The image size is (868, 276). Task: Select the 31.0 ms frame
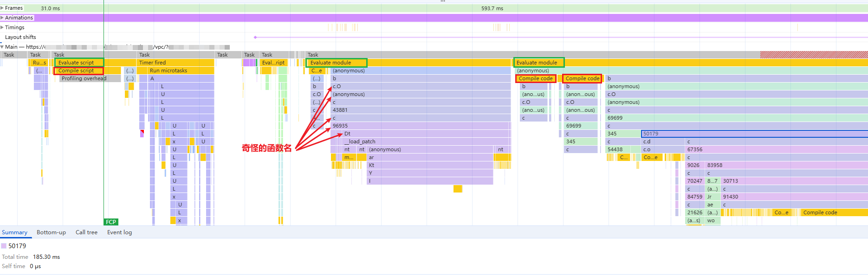tap(51, 8)
